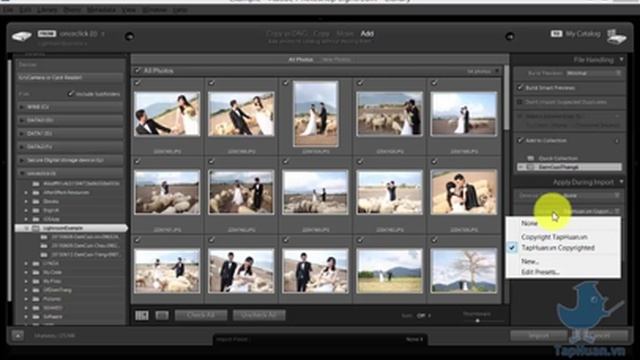
Task: Click the source drive icon at top left
Action: coord(22,37)
